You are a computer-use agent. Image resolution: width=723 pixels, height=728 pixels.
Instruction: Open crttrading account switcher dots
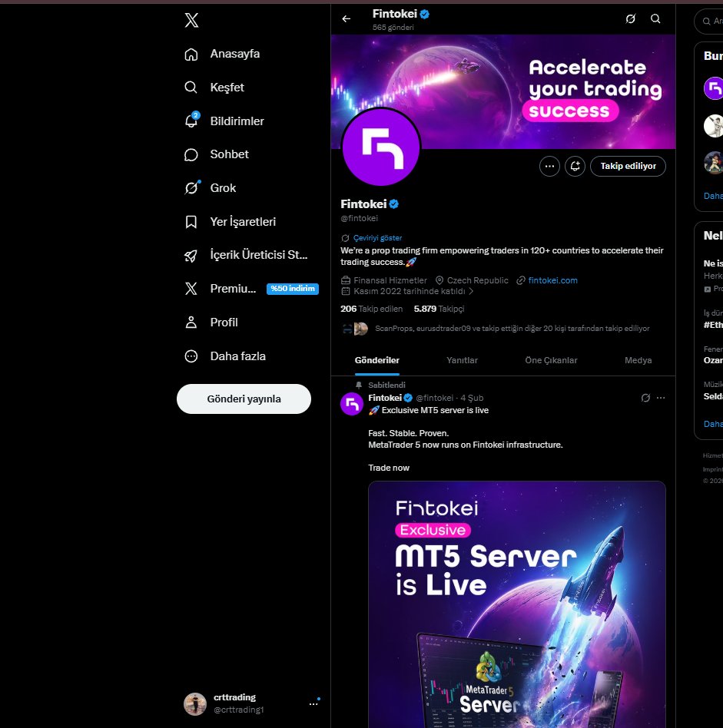click(x=313, y=704)
